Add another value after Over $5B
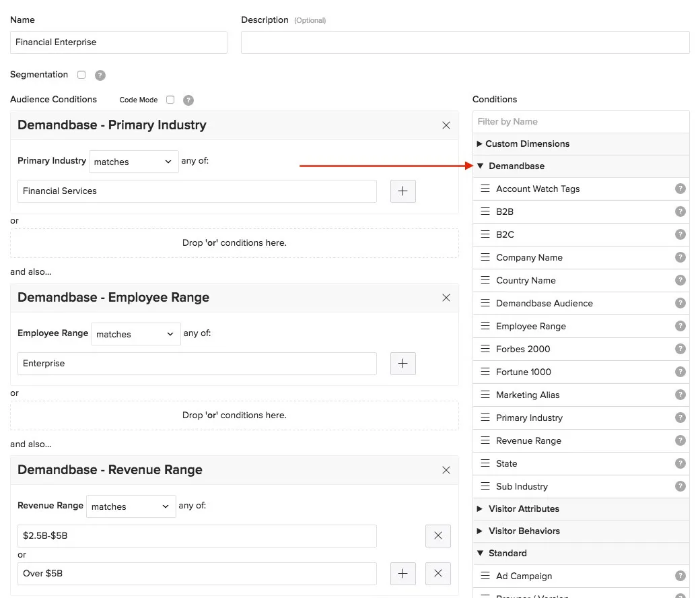Viewport: 700px width, 598px height. [x=403, y=574]
